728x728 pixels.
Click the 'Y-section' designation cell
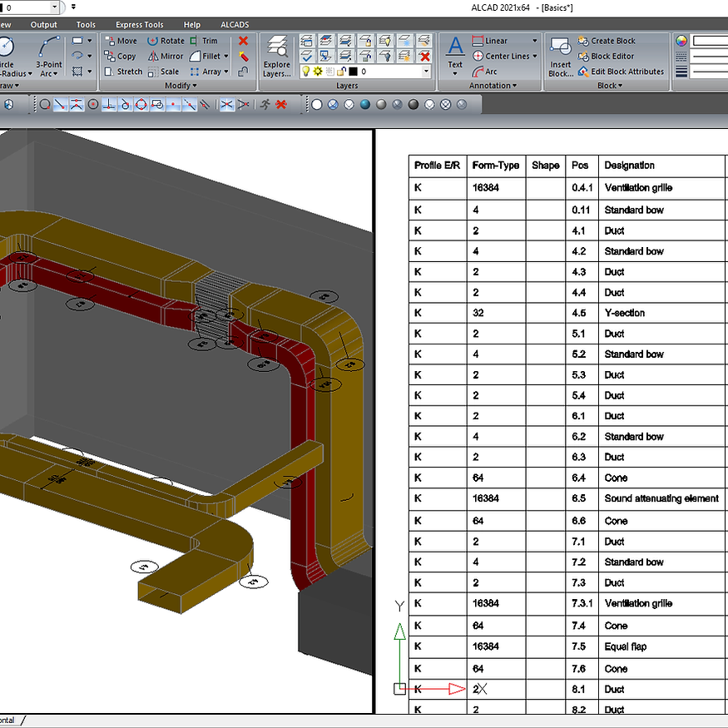coord(661,313)
